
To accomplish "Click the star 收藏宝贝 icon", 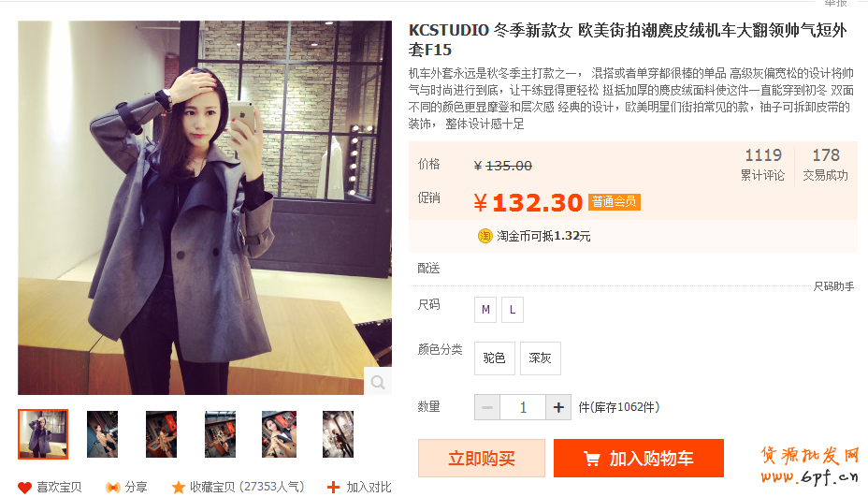I will point(179,488).
